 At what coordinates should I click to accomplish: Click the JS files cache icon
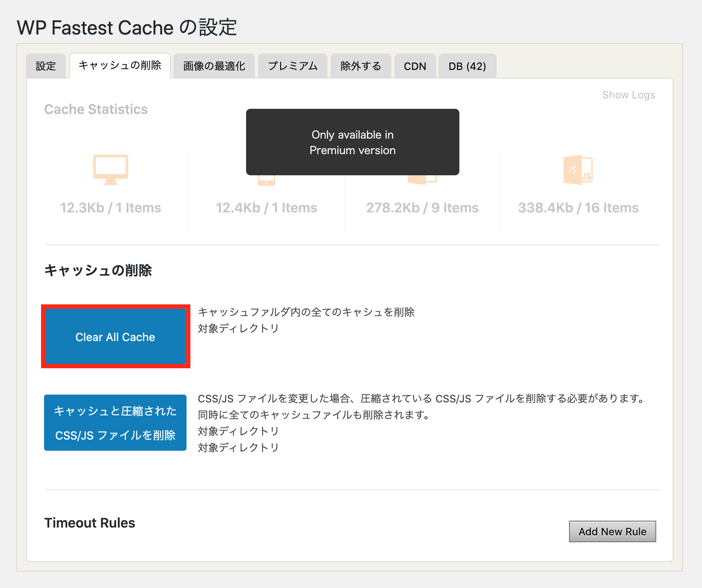578,170
